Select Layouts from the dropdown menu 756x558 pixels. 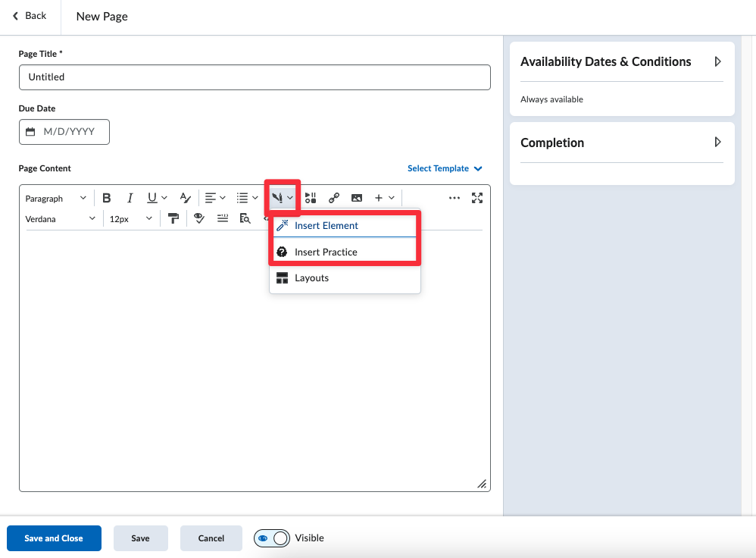[311, 278]
